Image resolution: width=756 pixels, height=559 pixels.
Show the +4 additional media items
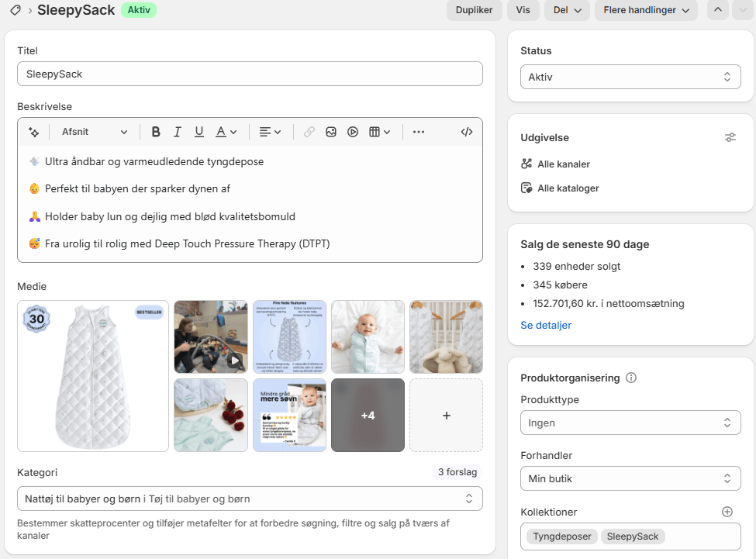(x=368, y=416)
